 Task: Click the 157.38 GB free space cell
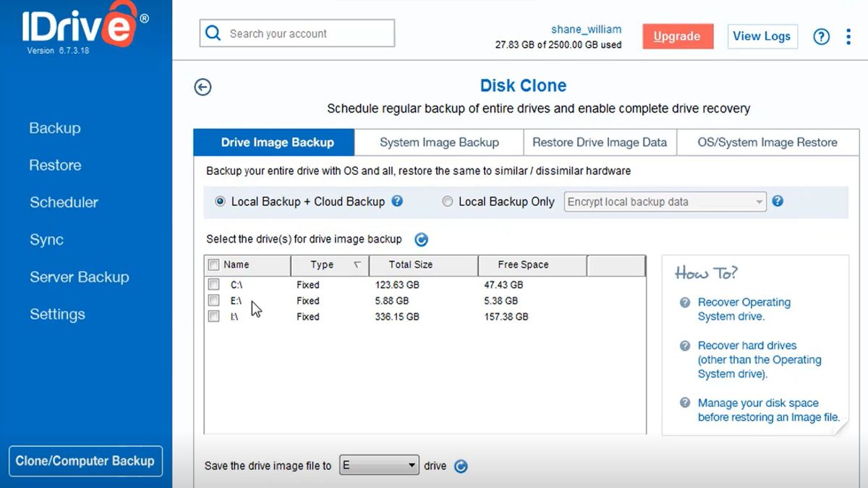506,317
